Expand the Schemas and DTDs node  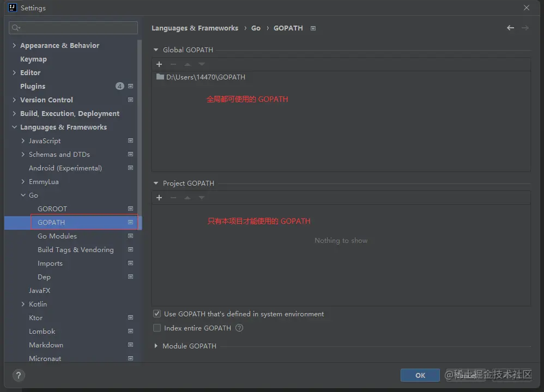pyautogui.click(x=23, y=154)
